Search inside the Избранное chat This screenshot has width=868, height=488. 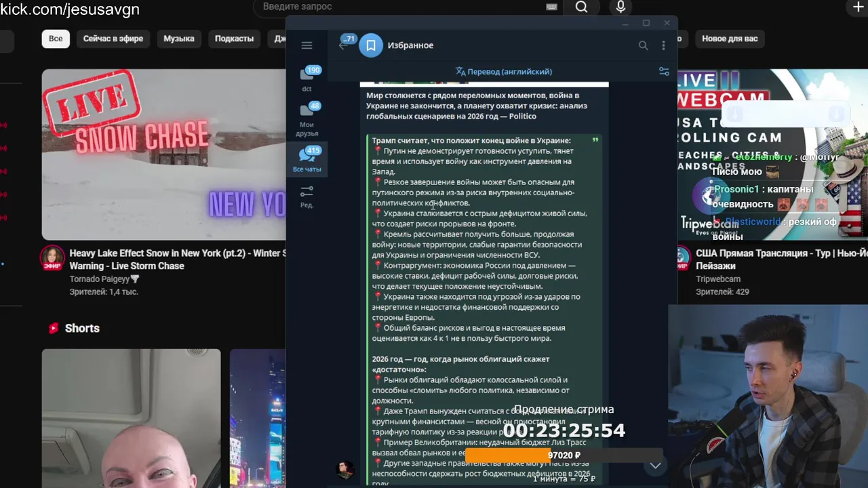(643, 45)
